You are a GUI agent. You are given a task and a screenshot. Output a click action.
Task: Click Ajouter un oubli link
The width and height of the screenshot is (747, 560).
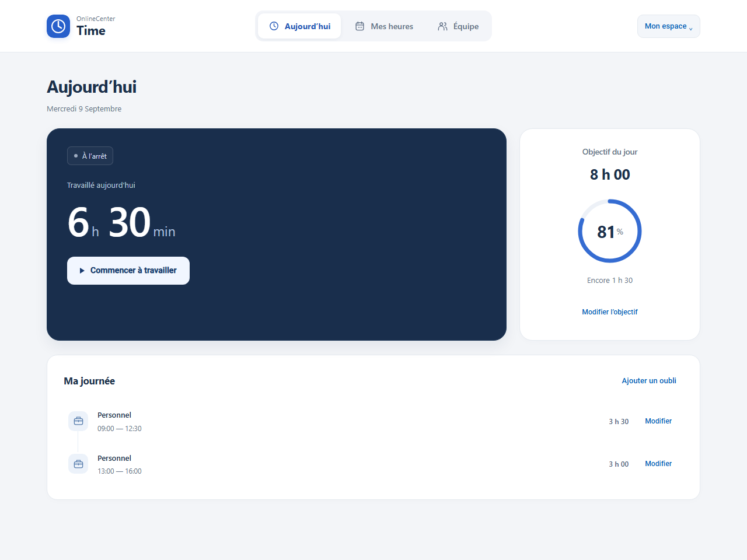pyautogui.click(x=649, y=381)
